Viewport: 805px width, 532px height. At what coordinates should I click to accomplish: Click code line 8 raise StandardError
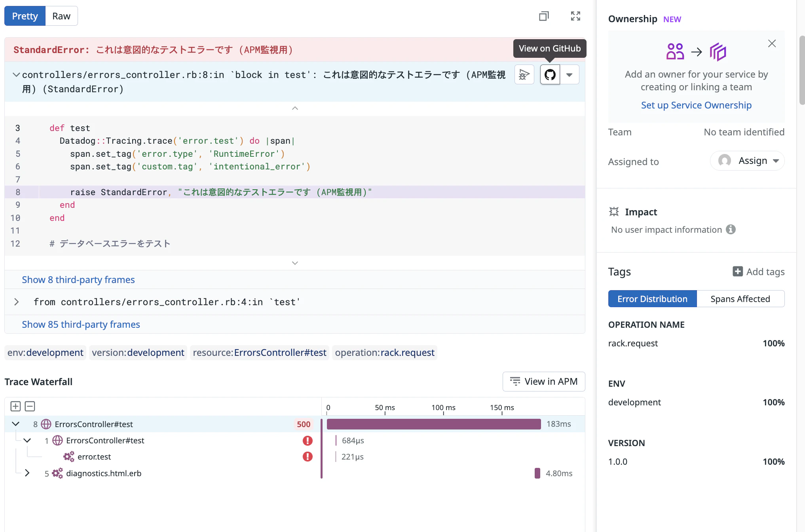(x=295, y=192)
